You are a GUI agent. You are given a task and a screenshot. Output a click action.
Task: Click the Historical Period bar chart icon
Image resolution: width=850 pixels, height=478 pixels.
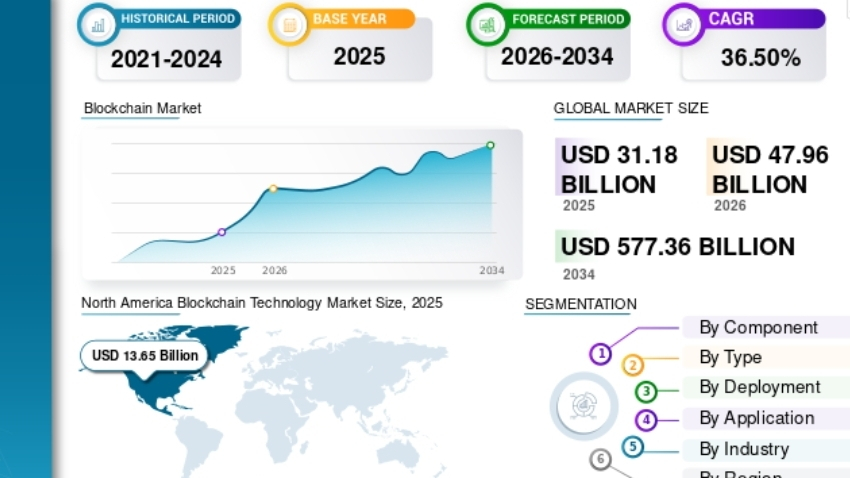[x=98, y=24]
